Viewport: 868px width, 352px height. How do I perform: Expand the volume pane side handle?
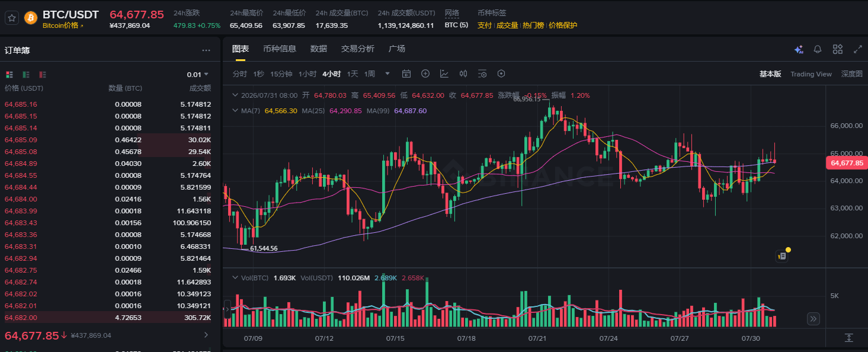pos(227,308)
